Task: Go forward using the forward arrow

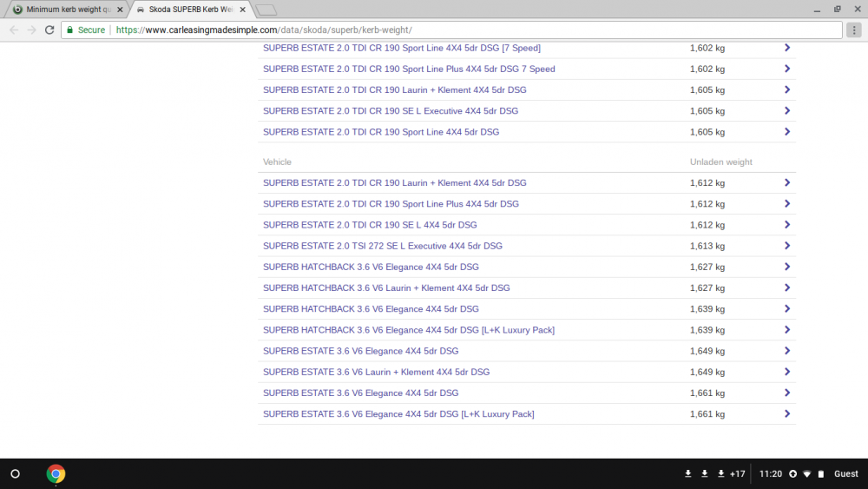Action: (x=31, y=30)
